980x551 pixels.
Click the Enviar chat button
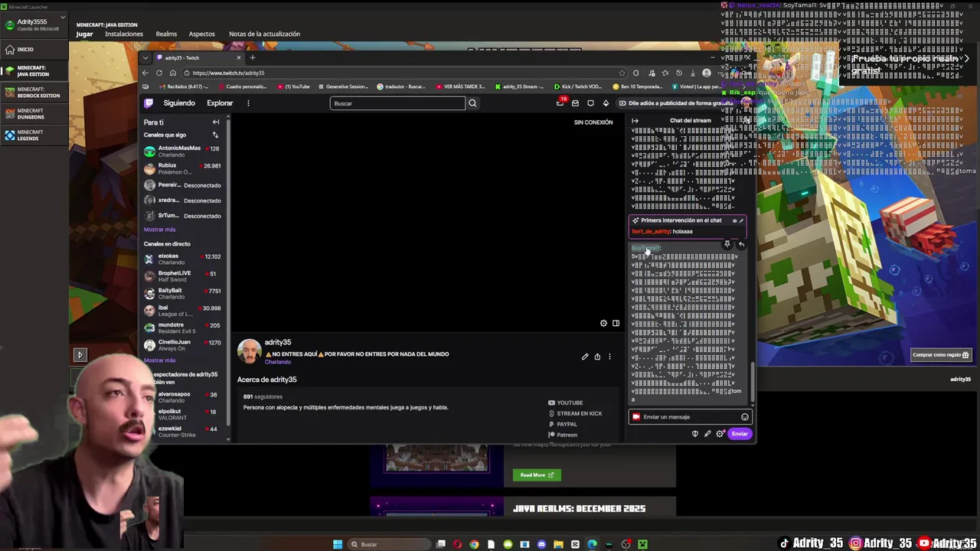tap(740, 434)
